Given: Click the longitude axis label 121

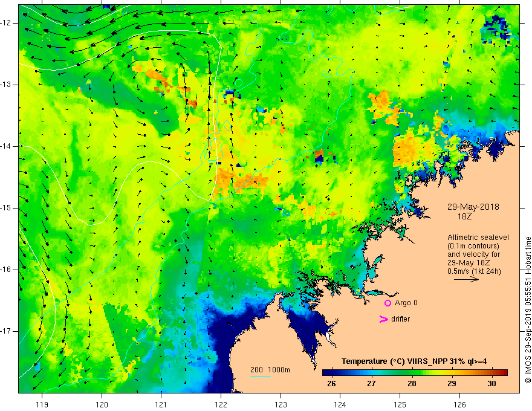Looking at the screenshot, I should (161, 404).
